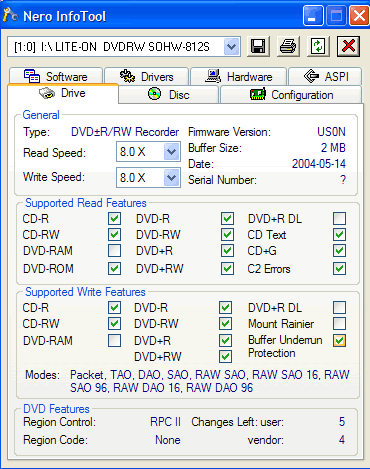Switch to the Disc tab

(169, 95)
